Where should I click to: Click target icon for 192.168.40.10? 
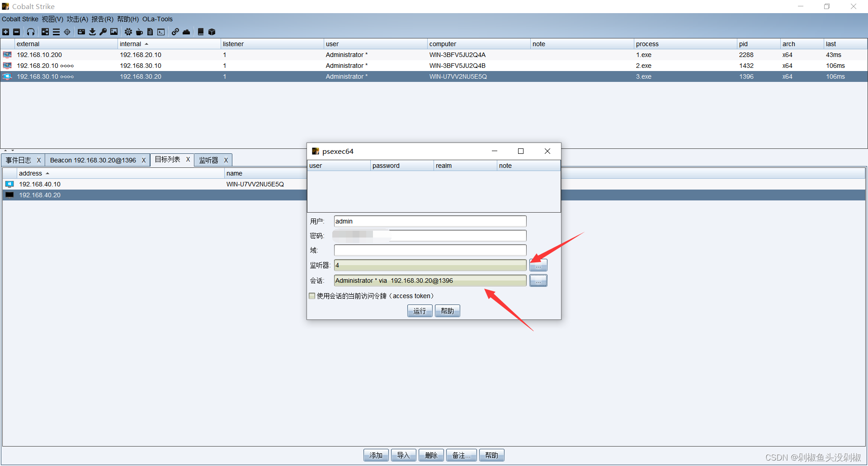[9, 184]
